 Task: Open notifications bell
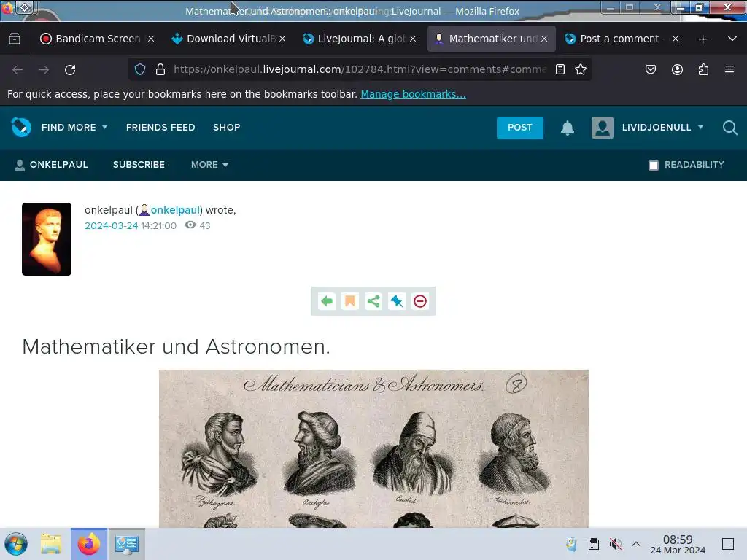(x=568, y=128)
